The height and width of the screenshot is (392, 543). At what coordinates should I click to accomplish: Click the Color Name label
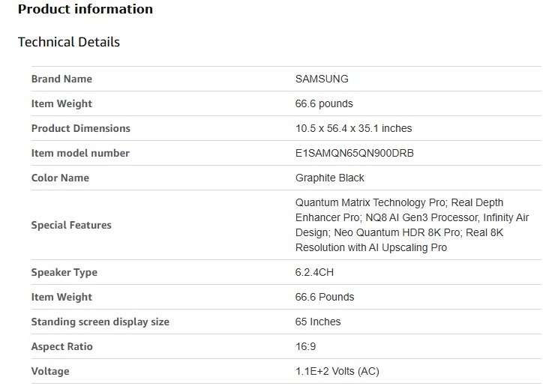[60, 178]
